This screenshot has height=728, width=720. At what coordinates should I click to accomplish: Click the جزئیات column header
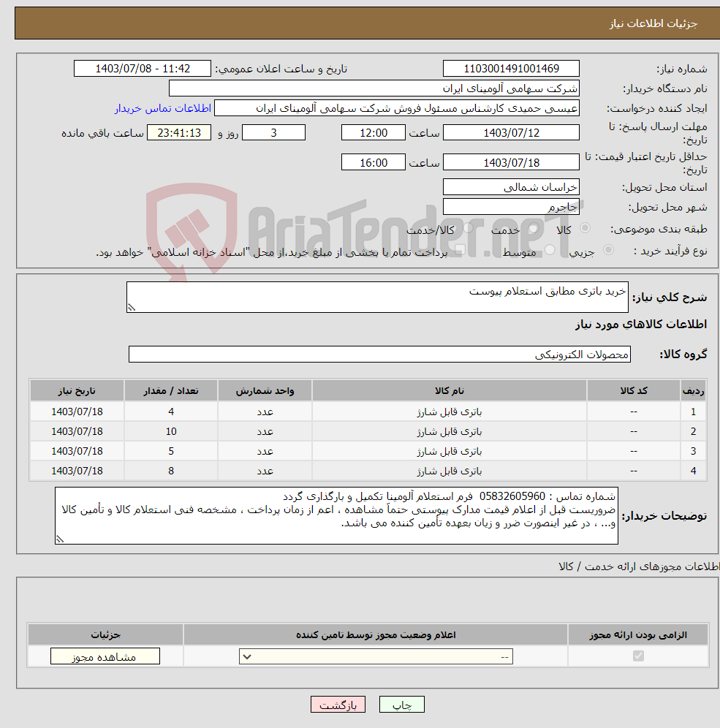tap(105, 634)
